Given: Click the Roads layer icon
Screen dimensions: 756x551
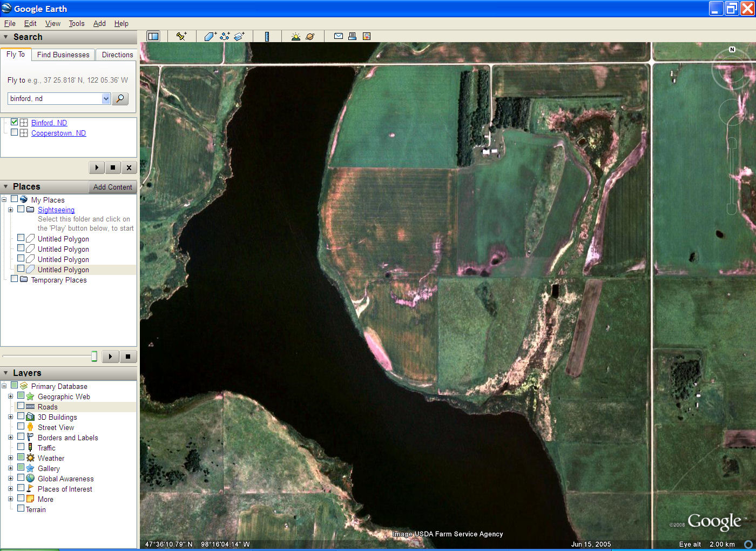Looking at the screenshot, I should [x=30, y=407].
